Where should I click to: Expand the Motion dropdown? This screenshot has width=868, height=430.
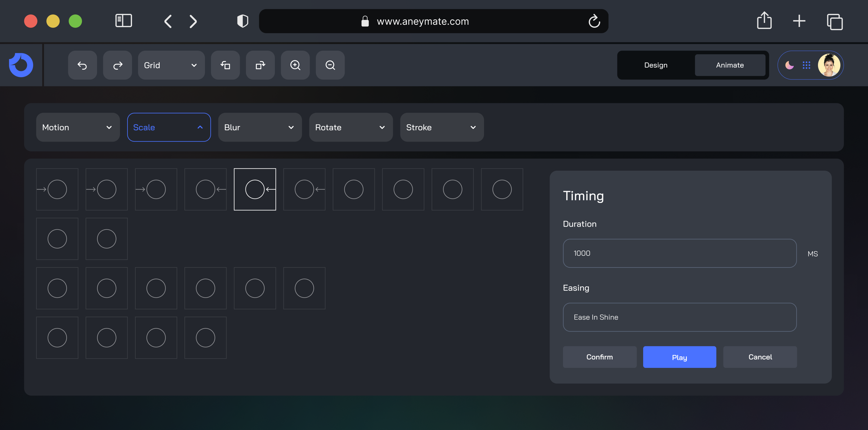pyautogui.click(x=78, y=127)
